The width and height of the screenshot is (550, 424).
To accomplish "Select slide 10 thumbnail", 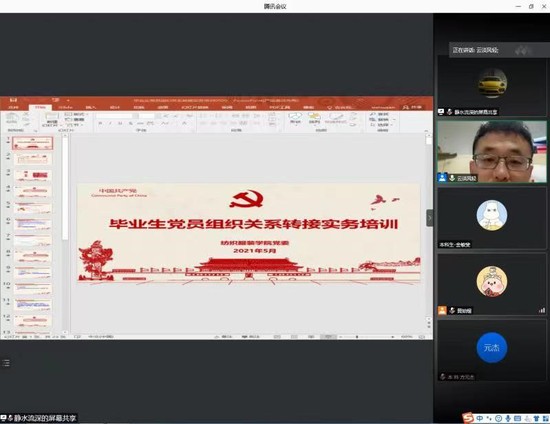I will point(33,289).
